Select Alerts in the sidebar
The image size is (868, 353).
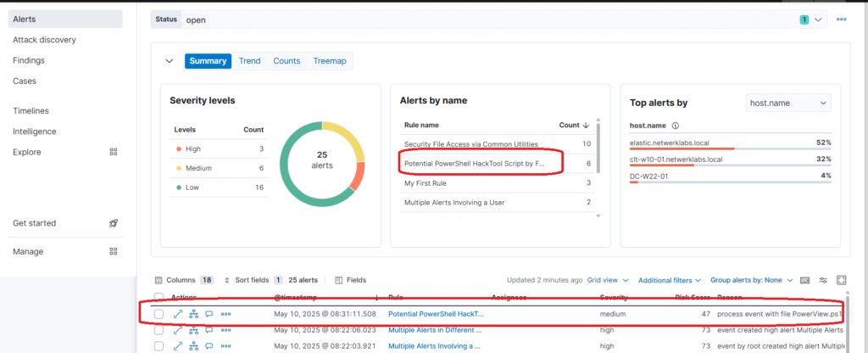pos(65,20)
